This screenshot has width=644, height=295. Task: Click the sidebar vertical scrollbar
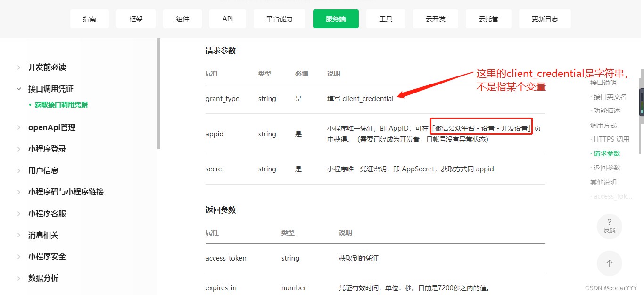pyautogui.click(x=159, y=93)
